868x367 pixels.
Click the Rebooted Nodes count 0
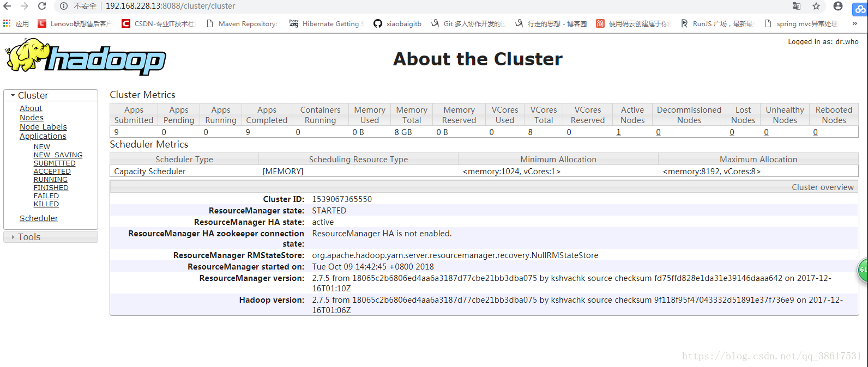[815, 132]
